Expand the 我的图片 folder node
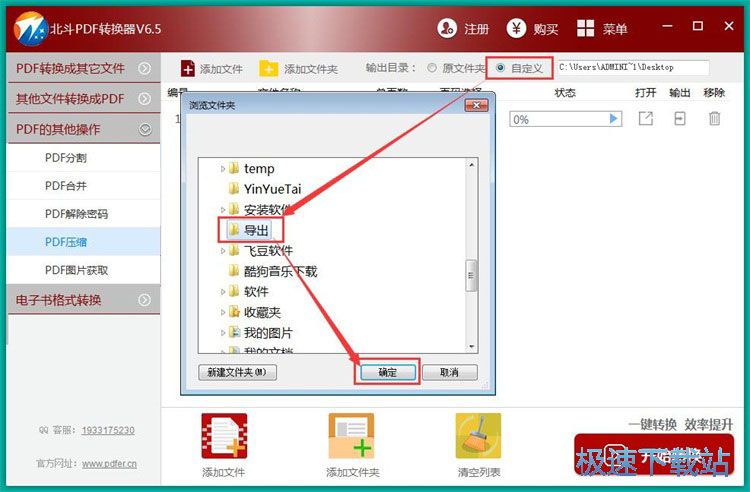The image size is (750, 492). 222,333
